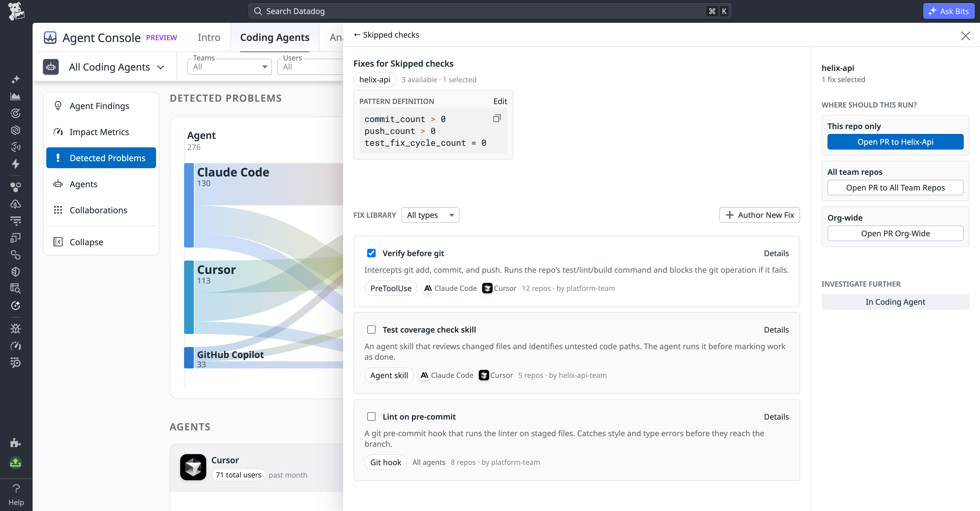Viewport: 980px width, 511px height.
Task: Open the sparkle stars icon in left sidebar
Action: coord(16,79)
